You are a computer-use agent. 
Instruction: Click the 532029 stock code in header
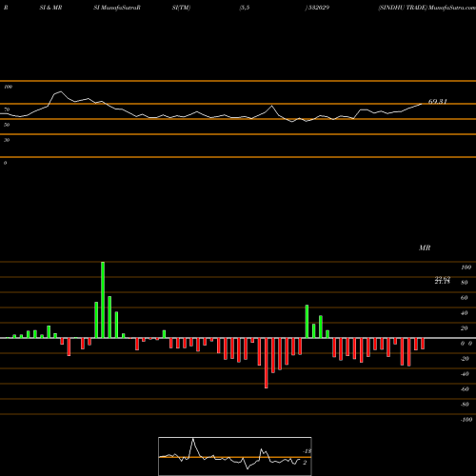click(x=319, y=8)
